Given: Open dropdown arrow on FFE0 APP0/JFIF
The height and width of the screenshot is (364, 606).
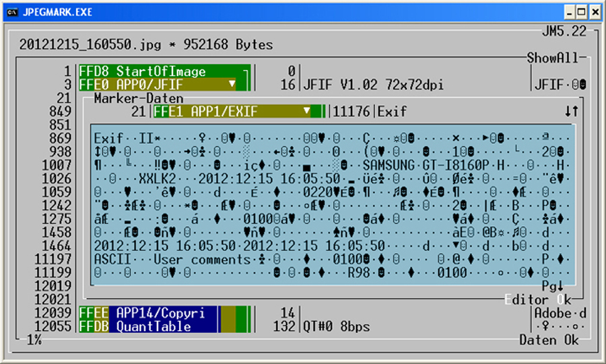Looking at the screenshot, I should click(x=232, y=83).
